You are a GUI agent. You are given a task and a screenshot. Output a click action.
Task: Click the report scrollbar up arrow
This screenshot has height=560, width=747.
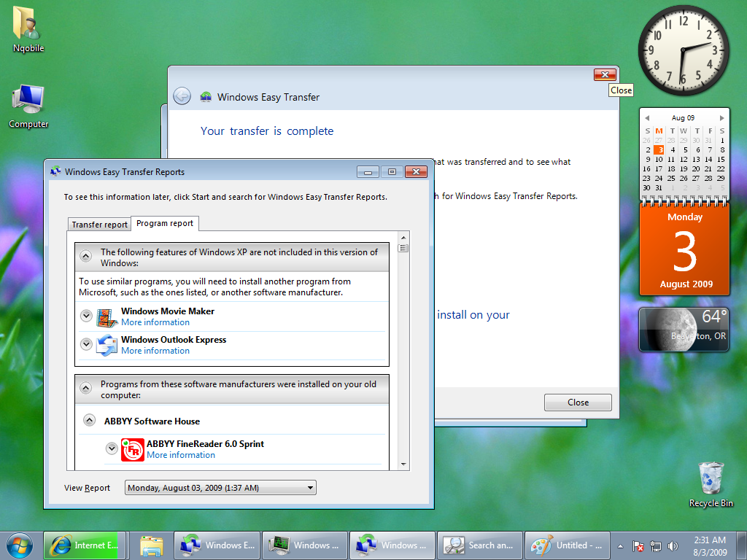[403, 237]
